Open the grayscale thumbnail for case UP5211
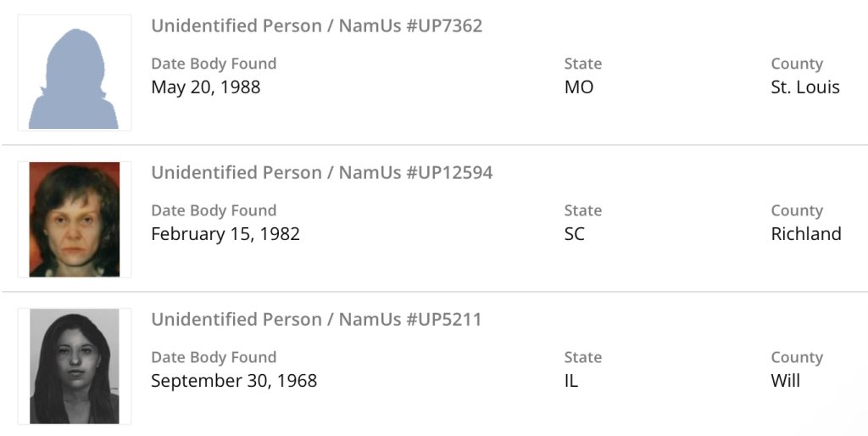868x436 pixels. point(74,366)
